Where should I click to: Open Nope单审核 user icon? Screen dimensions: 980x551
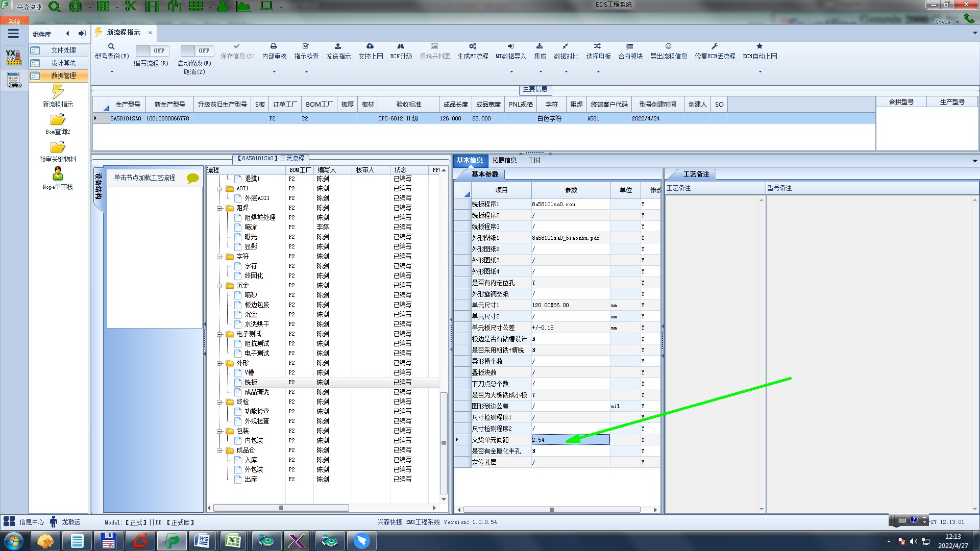coord(58,174)
